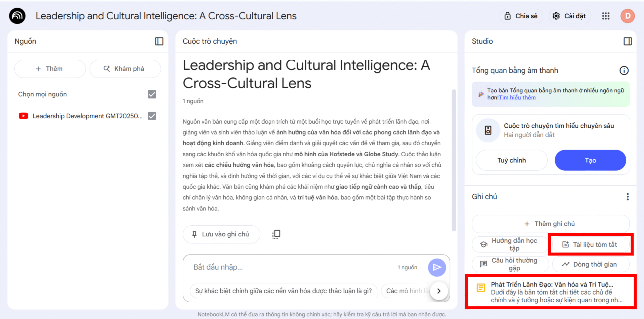This screenshot has height=319, width=644.
Task: Open the account avatar D
Action: click(627, 16)
